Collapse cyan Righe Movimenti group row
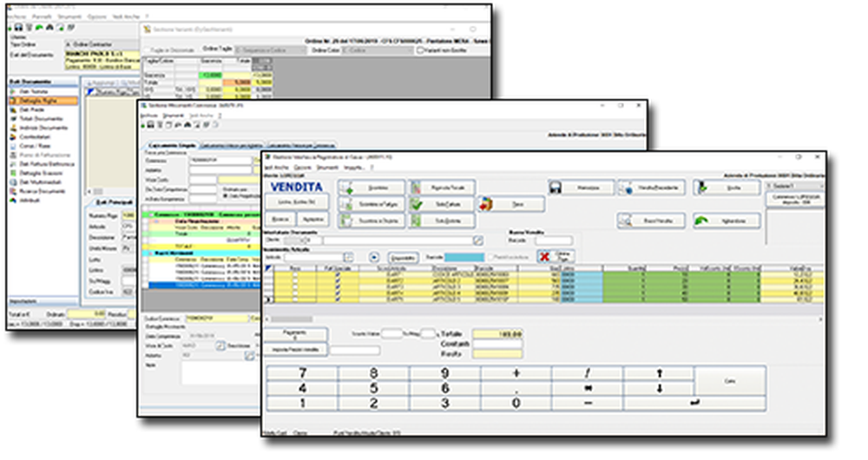868x460 pixels. point(150,253)
